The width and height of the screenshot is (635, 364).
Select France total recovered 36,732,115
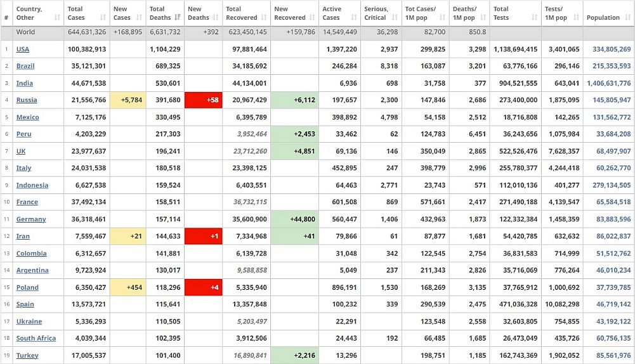pos(250,202)
